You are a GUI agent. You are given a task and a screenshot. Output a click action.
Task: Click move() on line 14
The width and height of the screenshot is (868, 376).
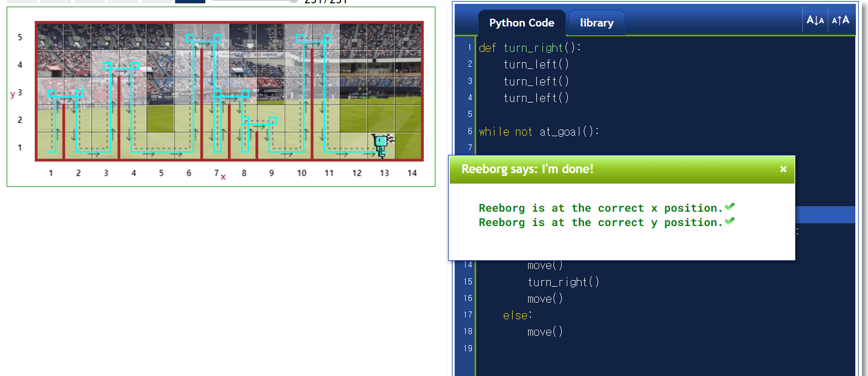tap(545, 265)
